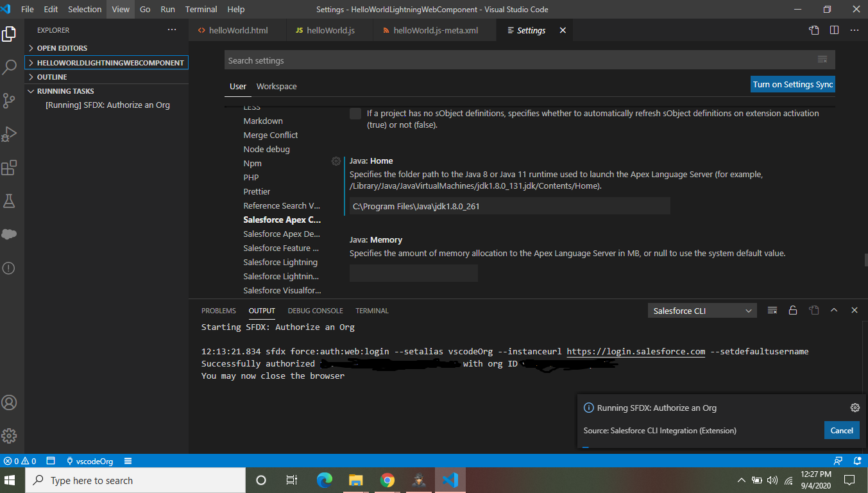Cancel the running SFDX Authorize task

coord(841,430)
